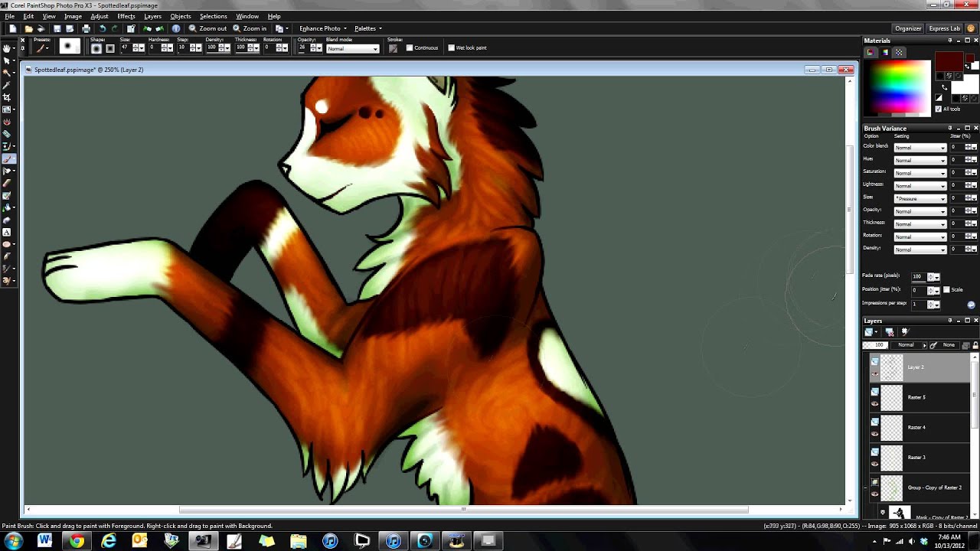Open the Blend mode dropdown in options
Viewport: 980px width, 551px height.
tap(352, 49)
